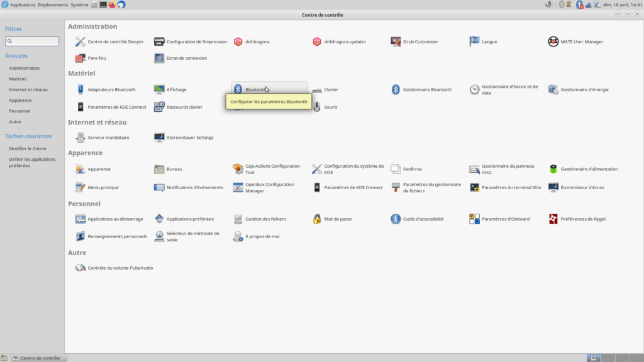644x362 pixels.
Task: Click Définir les applications préférées link
Action: coord(32,163)
